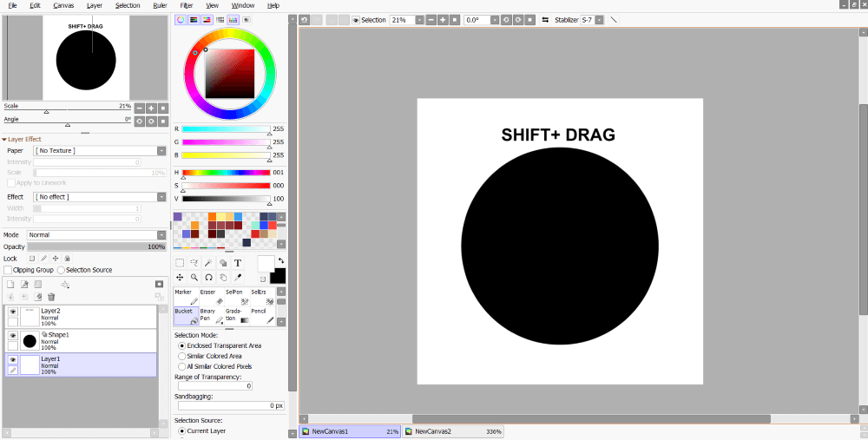Click the zoom-in plus button in canvas toolbar
The height and width of the screenshot is (440, 868).
click(x=443, y=20)
